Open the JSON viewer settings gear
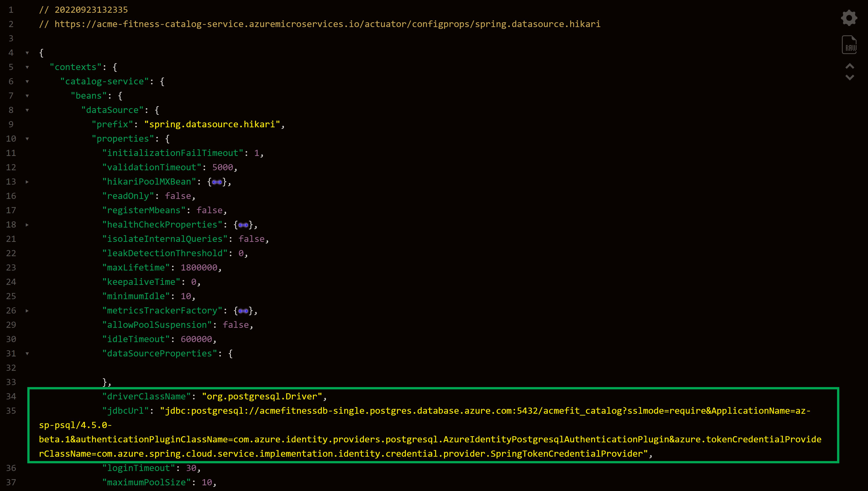 tap(849, 18)
